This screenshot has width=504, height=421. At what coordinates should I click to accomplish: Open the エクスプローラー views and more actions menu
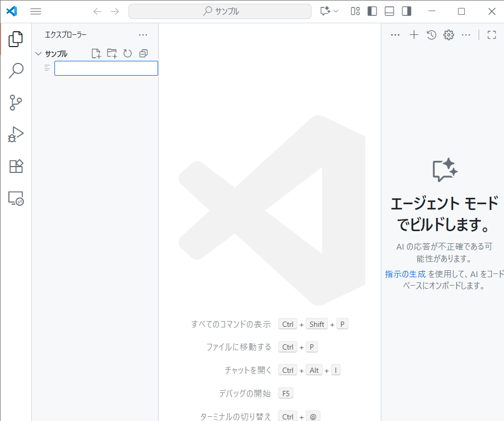[143, 35]
